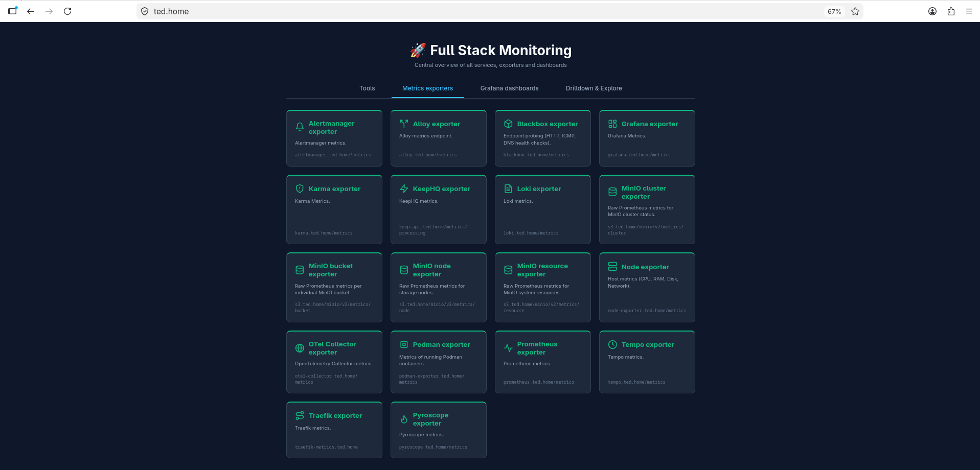Click the database icon on MinIO node exporter
Image resolution: width=980 pixels, height=470 pixels.
404,270
